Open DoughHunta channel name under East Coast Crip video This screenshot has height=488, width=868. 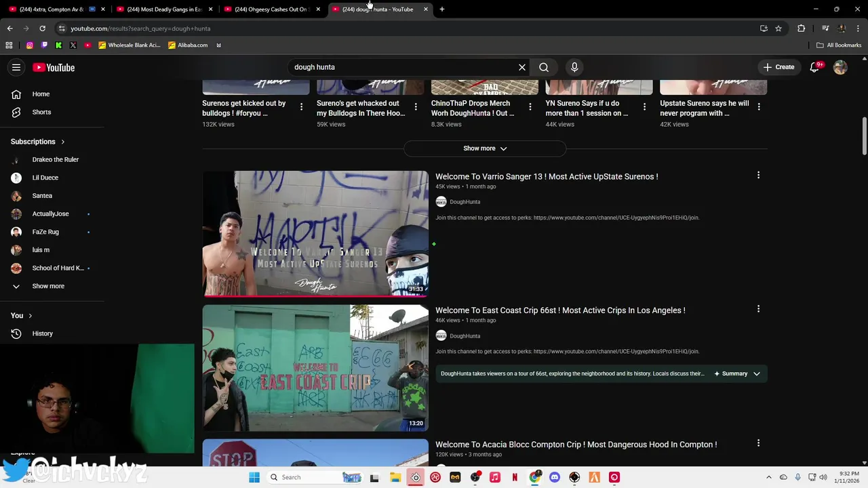[x=465, y=336]
